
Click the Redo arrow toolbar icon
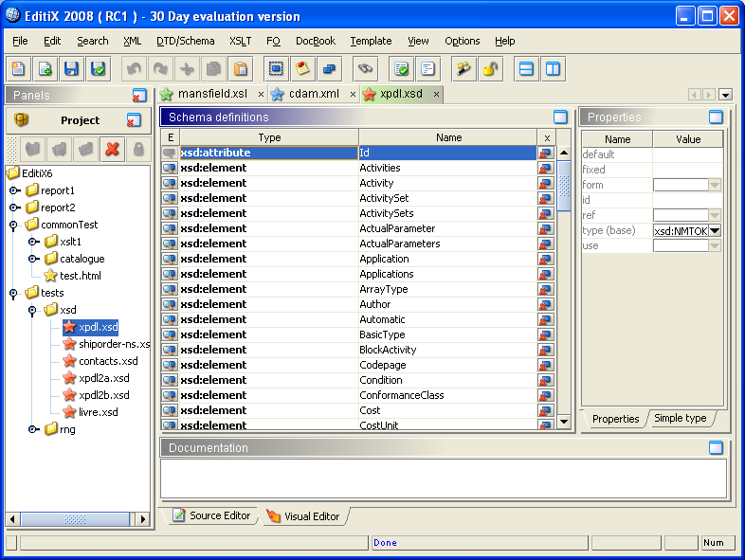coord(160,69)
